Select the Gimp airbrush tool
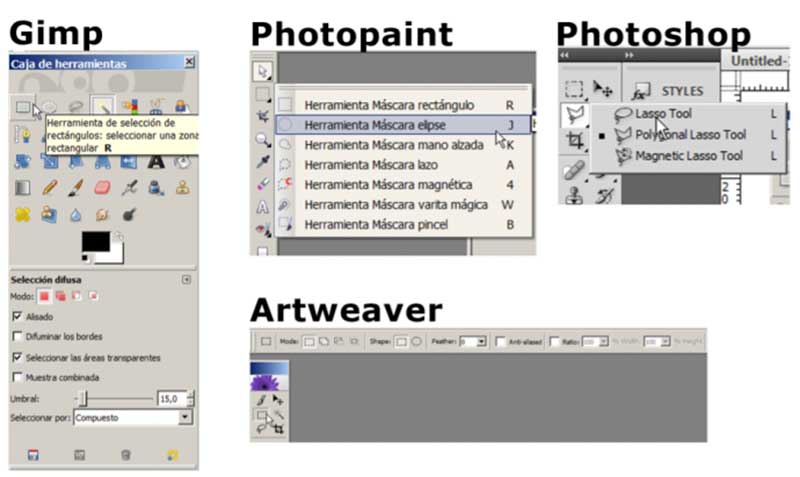Viewport: 800px width, 477px height. point(129,188)
